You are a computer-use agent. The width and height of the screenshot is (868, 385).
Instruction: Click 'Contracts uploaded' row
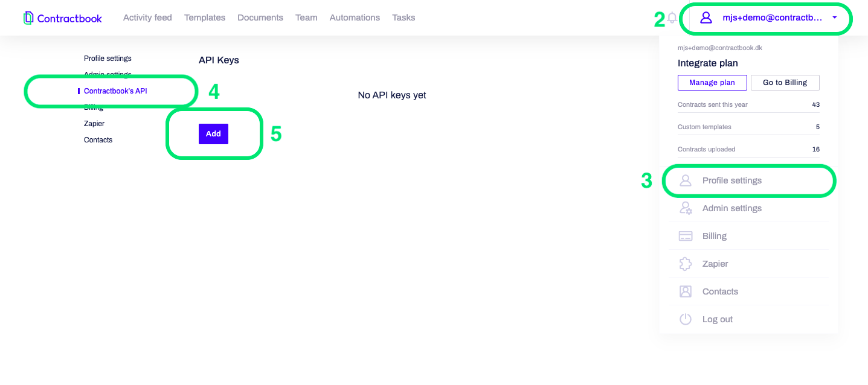coord(748,149)
